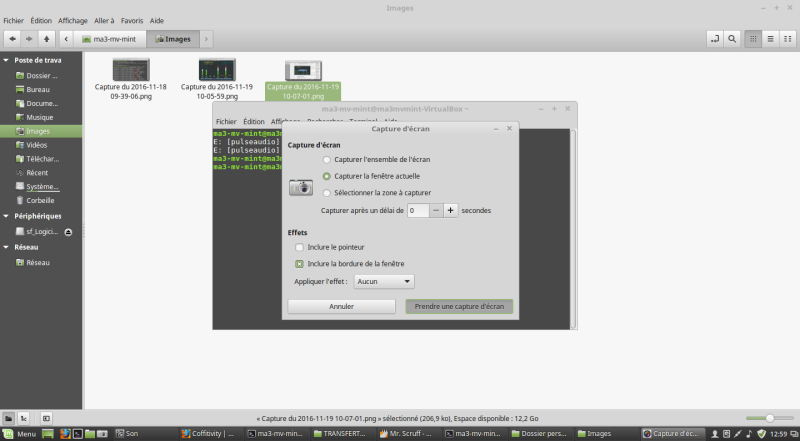Collapse the Poste de travail section
Screen dimensions: 800x441
pos(6,60)
